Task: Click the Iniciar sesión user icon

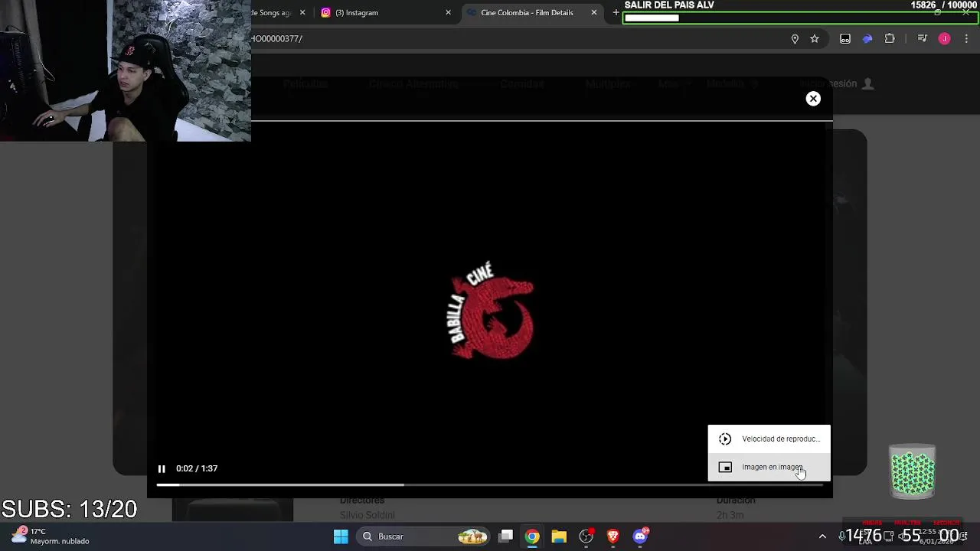Action: [x=867, y=83]
